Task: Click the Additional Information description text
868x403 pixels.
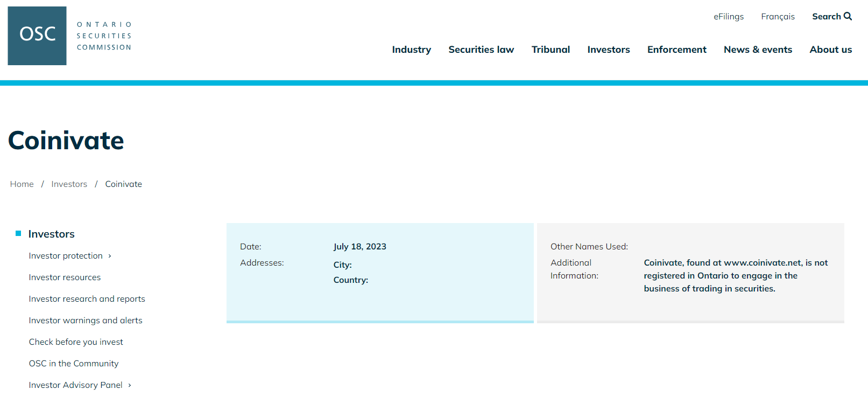Action: pos(736,276)
